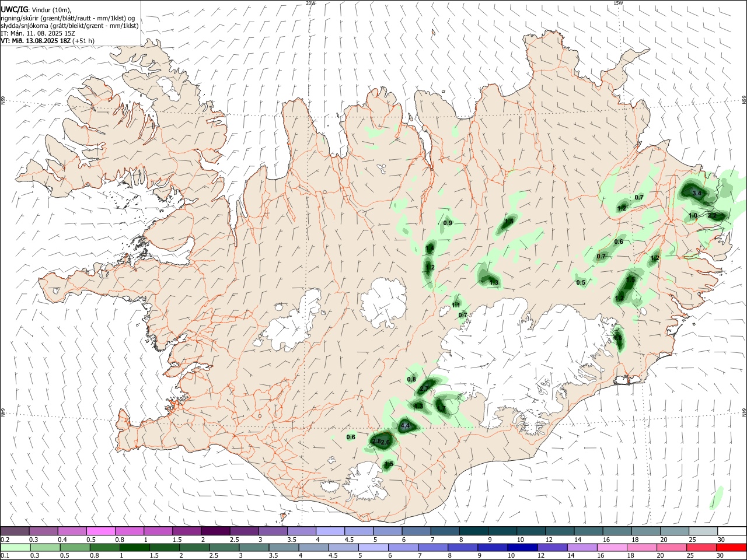Viewport: 747px width, 560px height.
Task: Click the "0.4" label in the top legend row
Action: (x=62, y=540)
